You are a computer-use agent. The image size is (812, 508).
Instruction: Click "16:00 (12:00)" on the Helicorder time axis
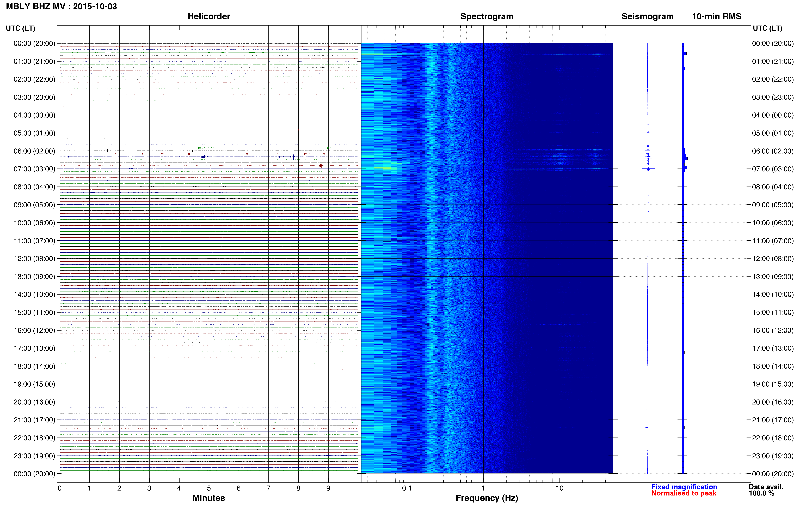(34, 330)
